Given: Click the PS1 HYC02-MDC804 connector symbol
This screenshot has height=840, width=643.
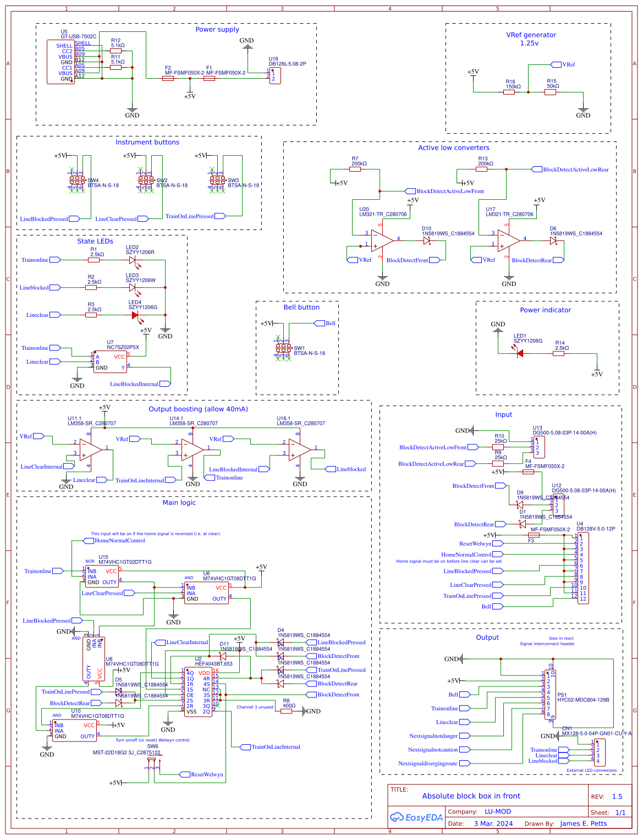Looking at the screenshot, I should [x=550, y=694].
